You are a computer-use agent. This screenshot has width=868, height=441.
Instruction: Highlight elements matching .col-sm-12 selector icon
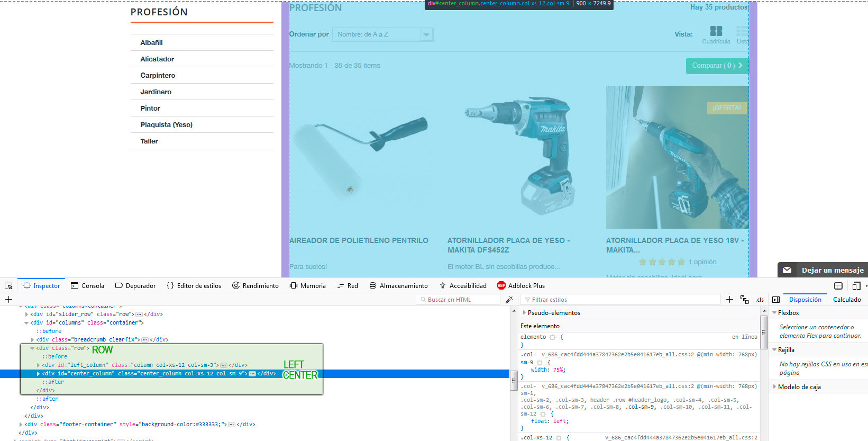click(x=543, y=414)
